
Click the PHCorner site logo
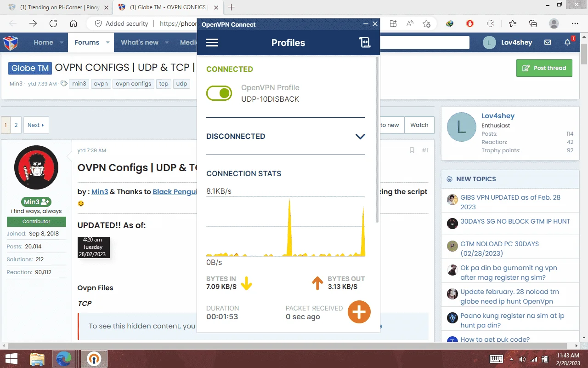click(11, 43)
